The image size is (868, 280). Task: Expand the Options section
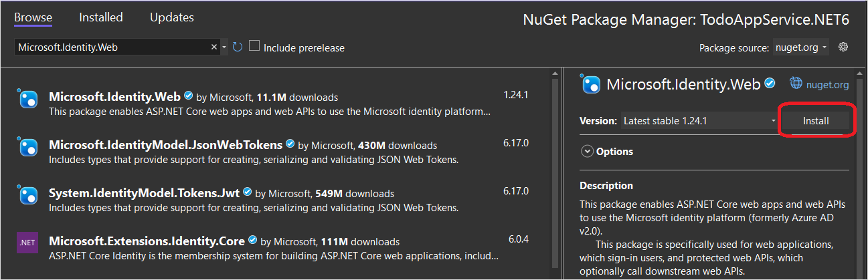(587, 152)
